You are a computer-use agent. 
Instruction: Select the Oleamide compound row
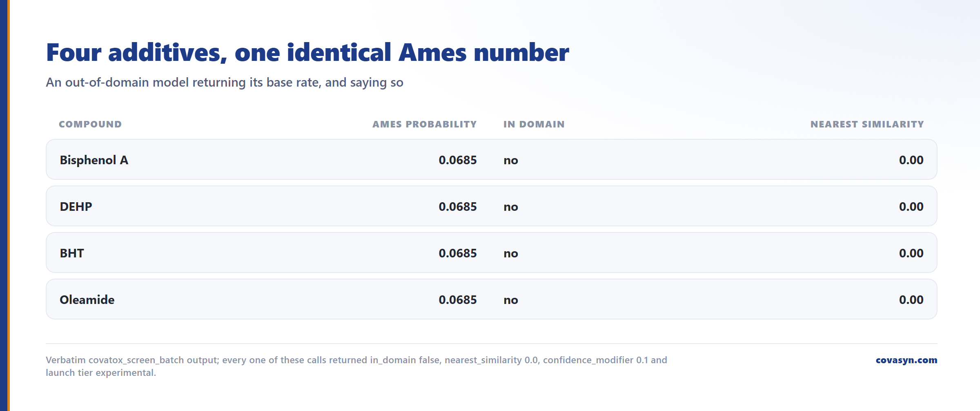[492, 299]
